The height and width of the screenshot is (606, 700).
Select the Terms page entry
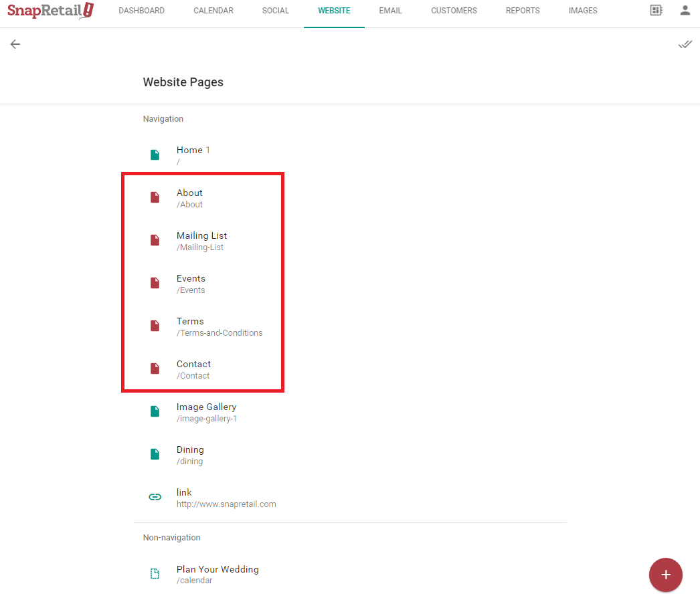tap(190, 326)
